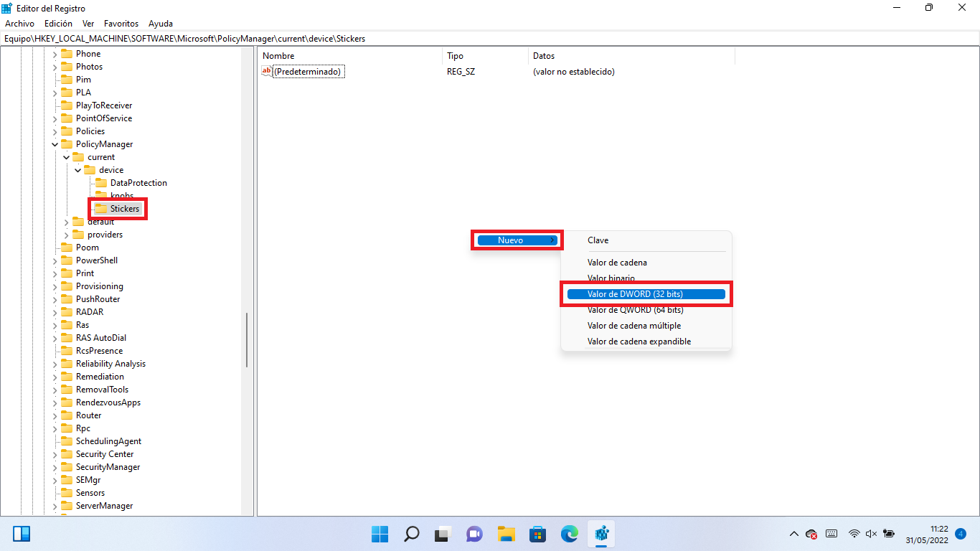This screenshot has width=980, height=551.
Task: Open the Windows Start button
Action: pos(380,534)
